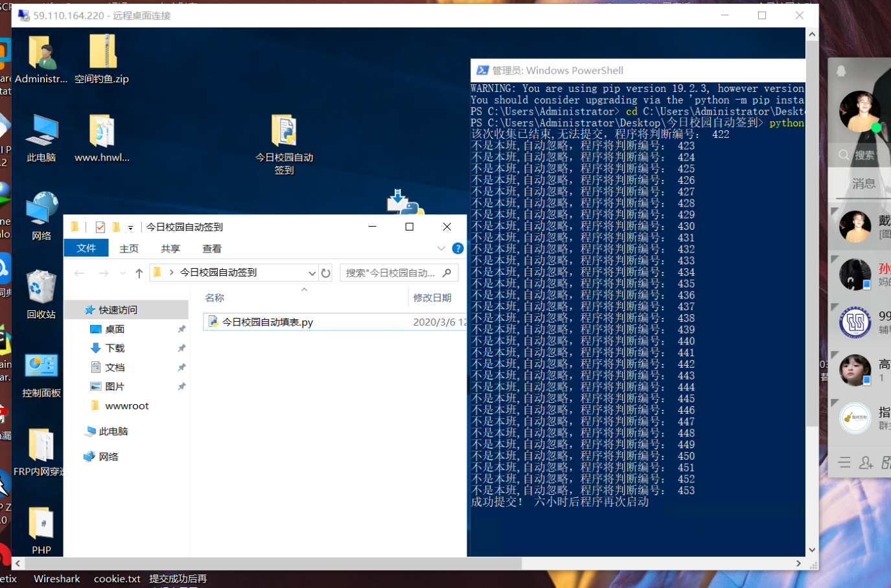Open the 文件 tab in Explorer

(86, 249)
